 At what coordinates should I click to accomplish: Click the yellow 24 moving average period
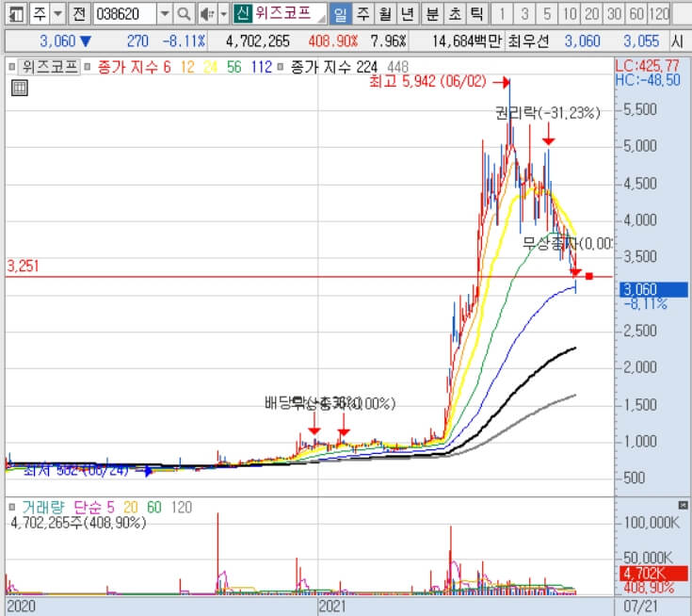tap(211, 67)
